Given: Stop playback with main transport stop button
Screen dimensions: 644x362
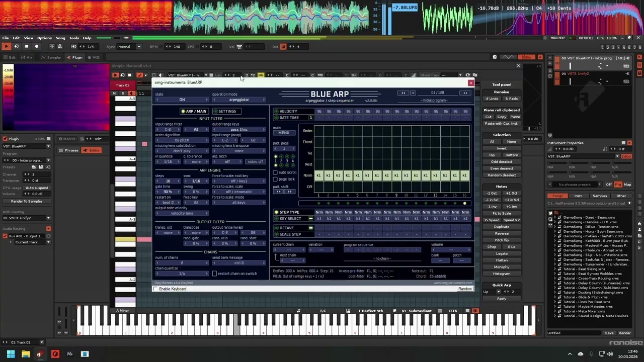Looking at the screenshot, I should point(26,46).
